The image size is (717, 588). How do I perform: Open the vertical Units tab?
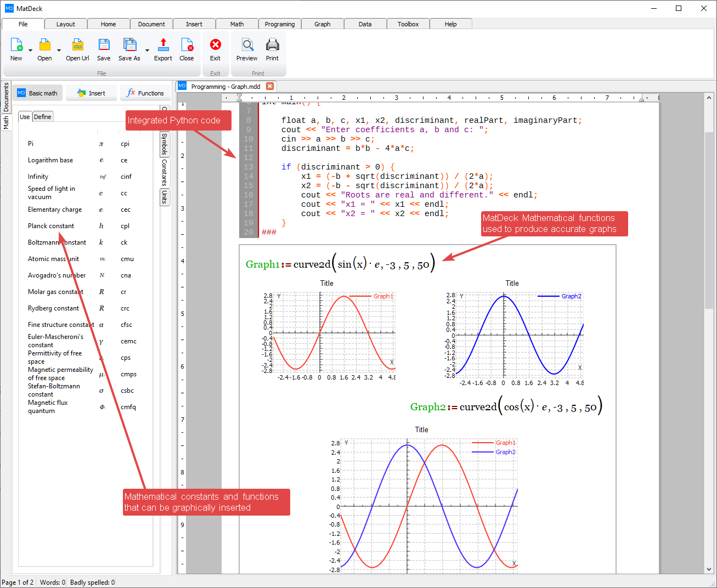pyautogui.click(x=164, y=197)
